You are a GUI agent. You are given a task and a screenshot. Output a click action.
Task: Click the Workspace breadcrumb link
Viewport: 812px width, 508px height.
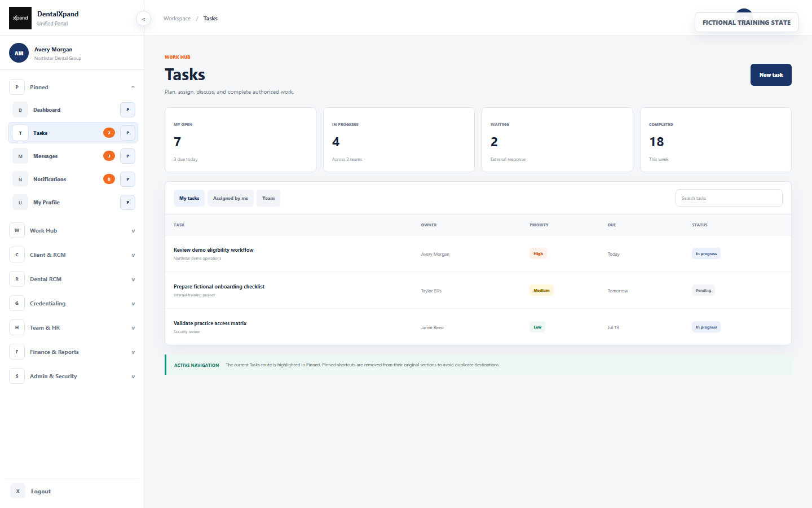(x=177, y=19)
